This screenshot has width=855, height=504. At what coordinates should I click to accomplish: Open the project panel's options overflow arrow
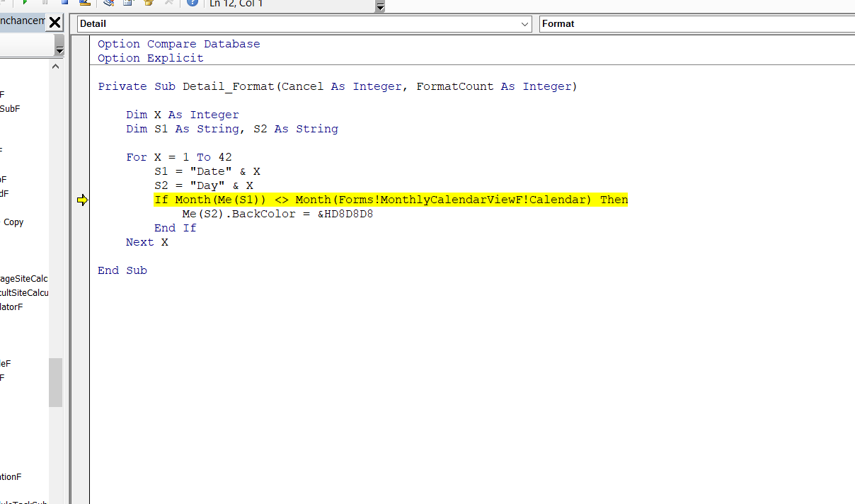point(59,50)
